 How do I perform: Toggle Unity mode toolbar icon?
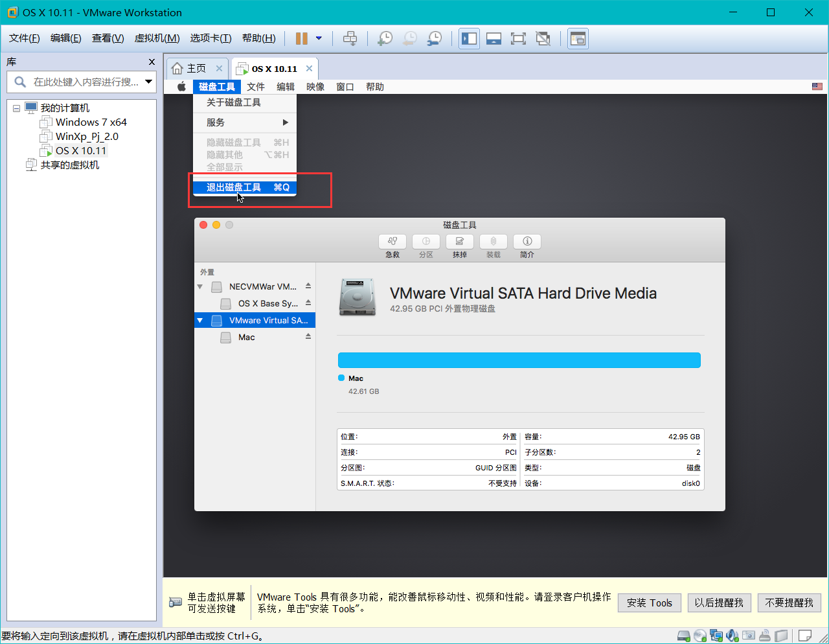[x=543, y=38]
